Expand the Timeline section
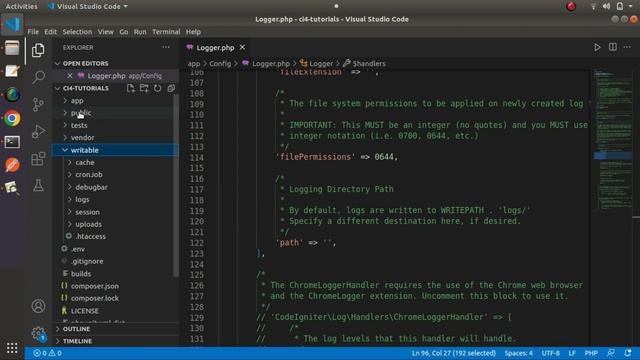Image resolution: width=640 pixels, height=360 pixels. click(116, 341)
